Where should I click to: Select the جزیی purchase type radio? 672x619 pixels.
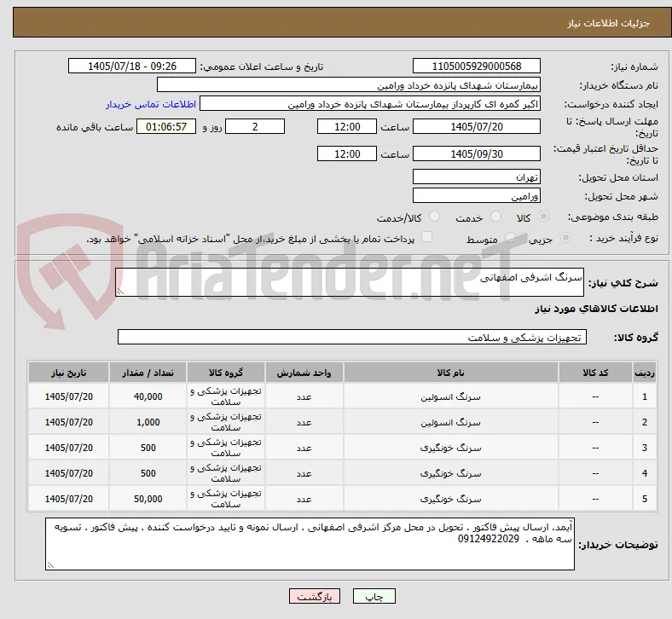click(565, 237)
